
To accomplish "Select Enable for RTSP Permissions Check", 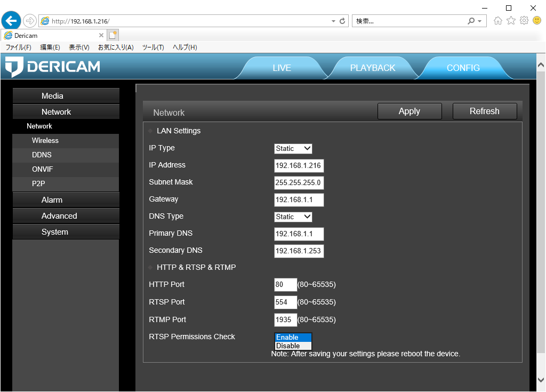I will (x=293, y=337).
